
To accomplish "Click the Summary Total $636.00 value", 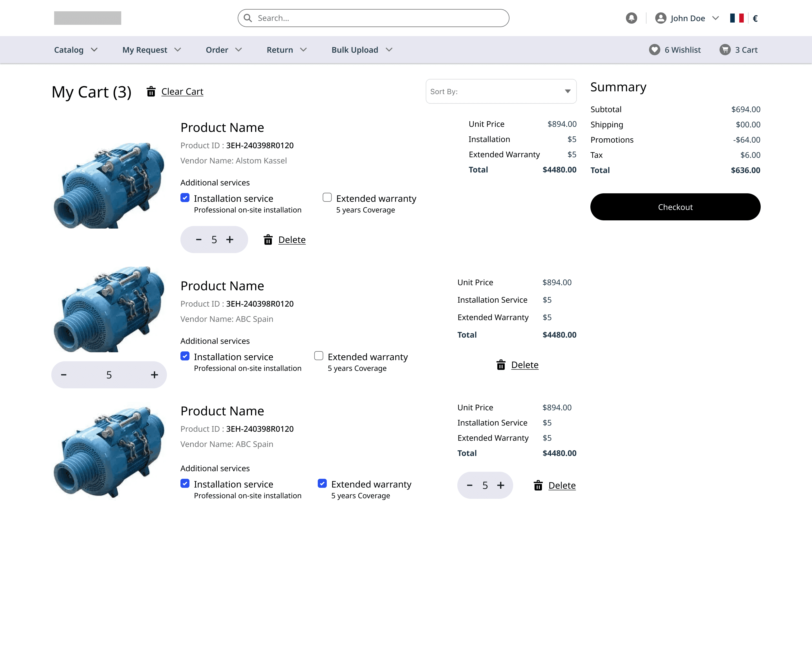I will point(745,170).
